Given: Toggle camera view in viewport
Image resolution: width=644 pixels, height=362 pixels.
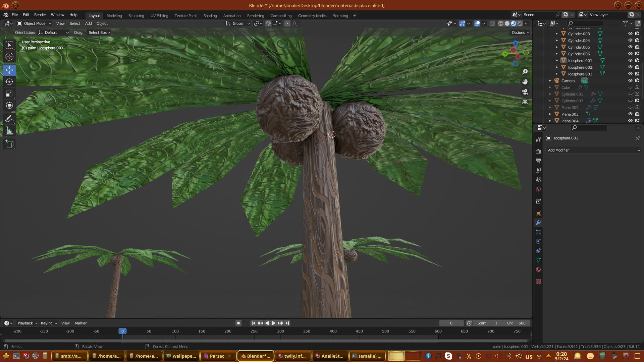Looking at the screenshot, I should pyautogui.click(x=525, y=92).
